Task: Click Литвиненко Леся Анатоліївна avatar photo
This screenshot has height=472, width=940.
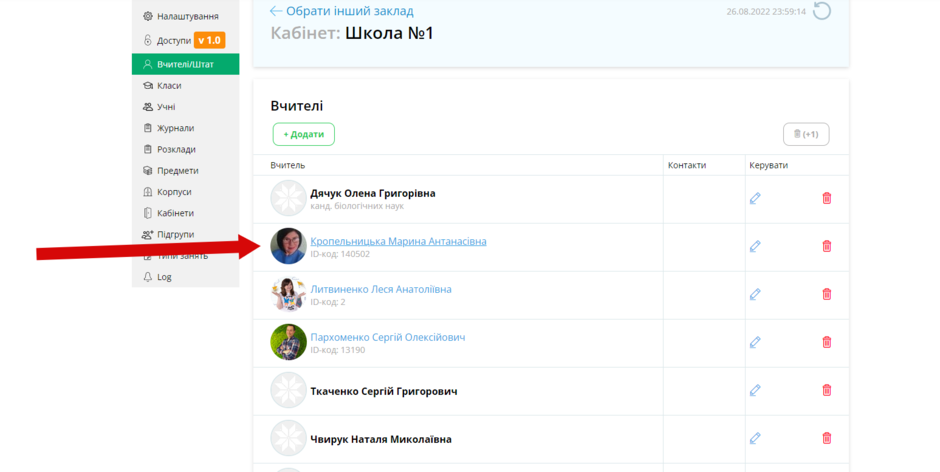Action: [288, 294]
